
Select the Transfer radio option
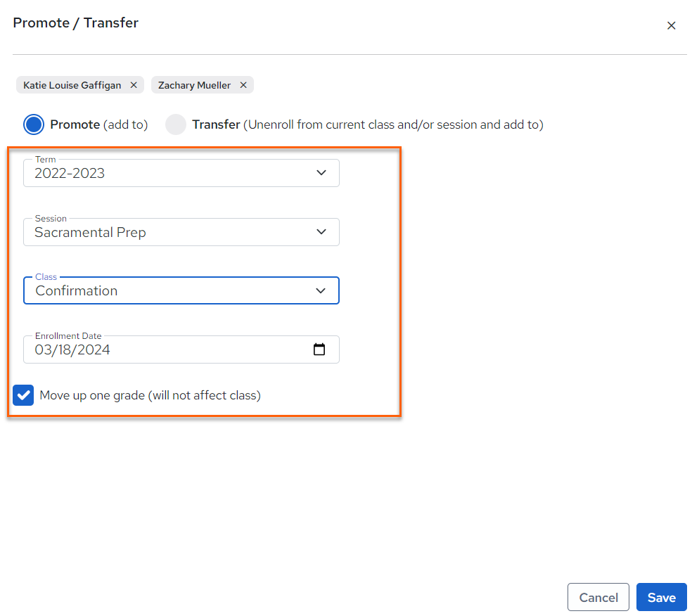pyautogui.click(x=176, y=124)
